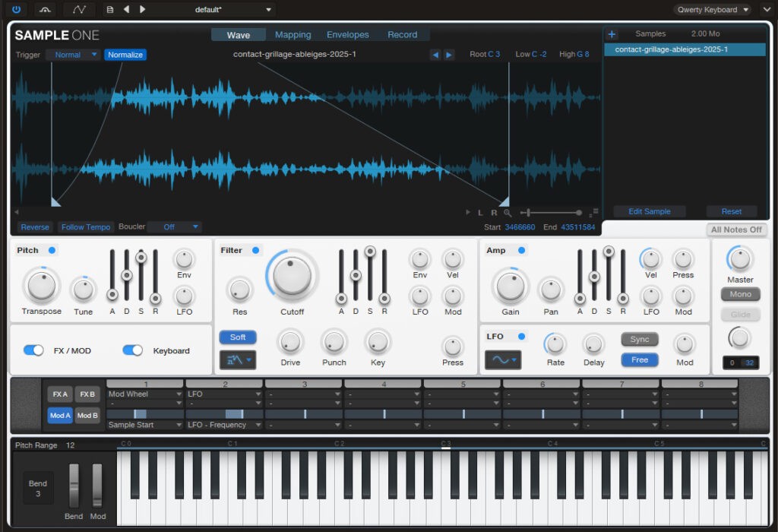Image resolution: width=778 pixels, height=532 pixels.
Task: Switch to the Mapping tab
Action: (x=293, y=35)
